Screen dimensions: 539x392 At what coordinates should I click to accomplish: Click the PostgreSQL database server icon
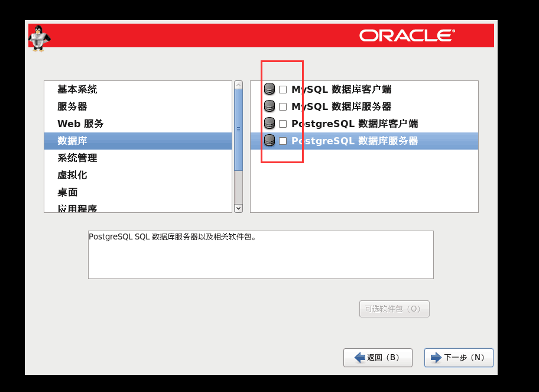[269, 141]
